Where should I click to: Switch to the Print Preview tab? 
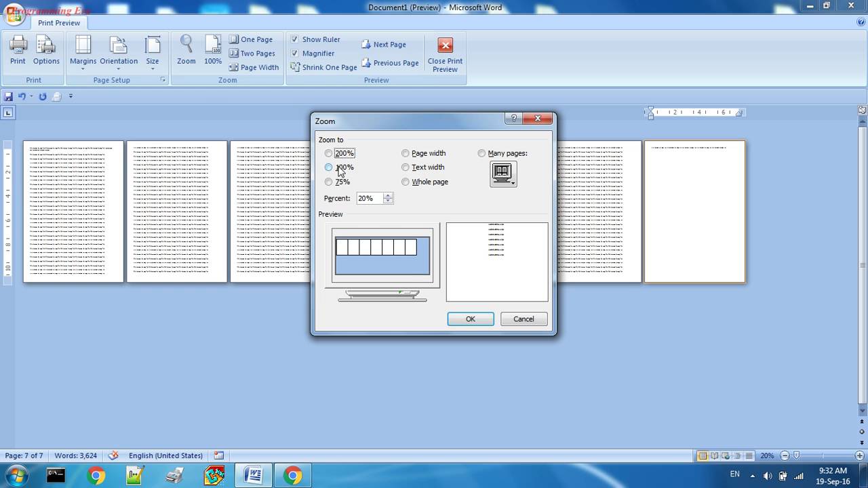click(59, 22)
